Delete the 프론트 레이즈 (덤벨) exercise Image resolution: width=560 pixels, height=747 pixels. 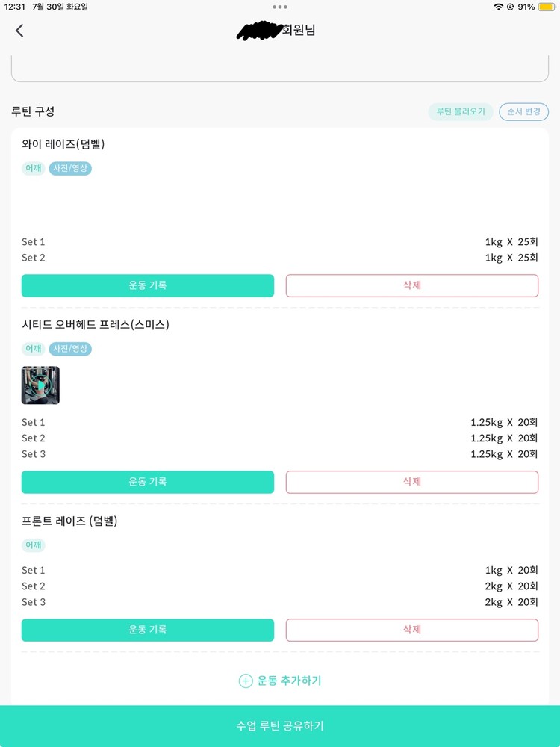(x=412, y=630)
